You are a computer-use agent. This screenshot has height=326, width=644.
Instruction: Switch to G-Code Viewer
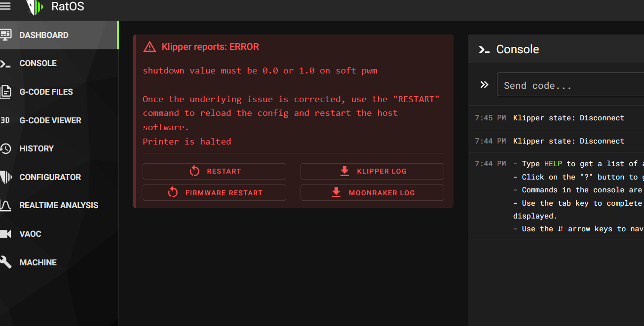pos(59,120)
